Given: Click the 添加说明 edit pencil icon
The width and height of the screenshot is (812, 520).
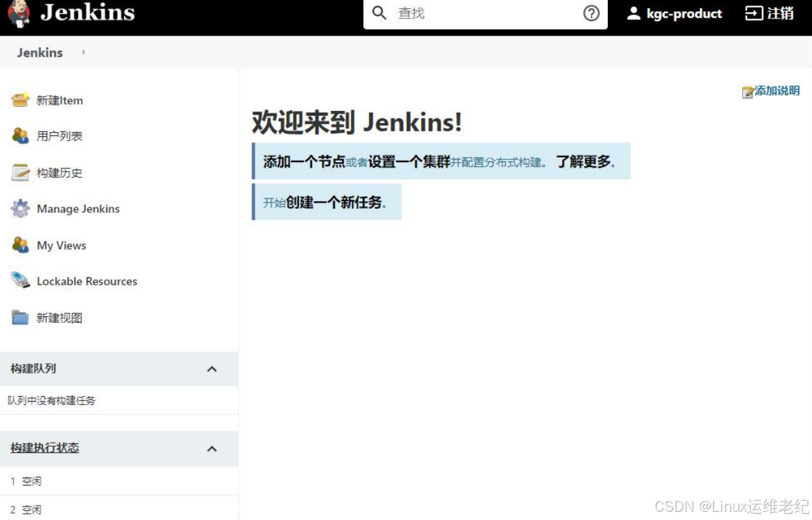Looking at the screenshot, I should 747,92.
